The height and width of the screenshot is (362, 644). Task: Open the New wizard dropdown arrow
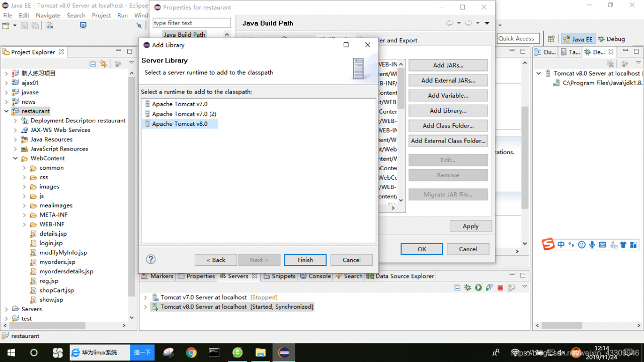tap(15, 25)
